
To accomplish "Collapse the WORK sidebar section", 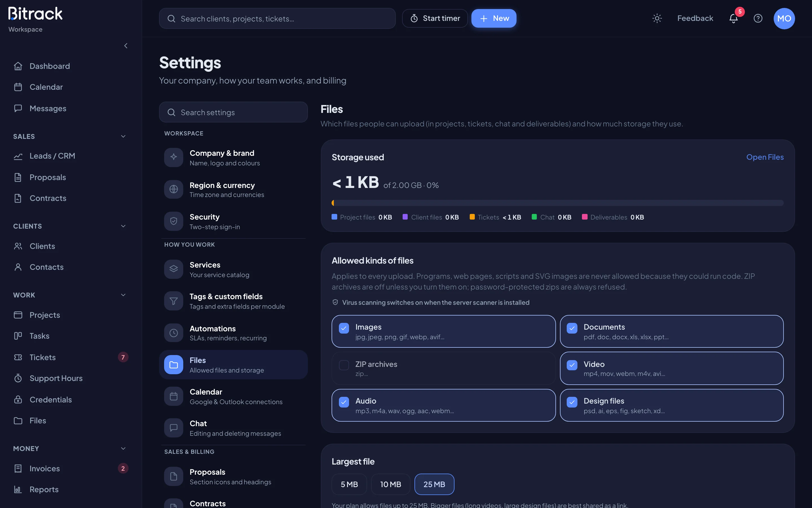I will 123,295.
